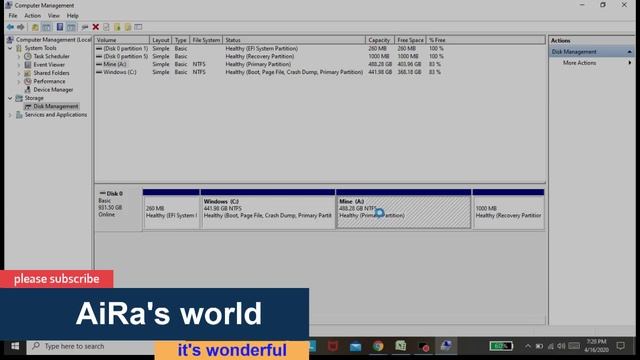Click the blue Help toolbar icon
This screenshot has height=360, width=640.
(60, 27)
